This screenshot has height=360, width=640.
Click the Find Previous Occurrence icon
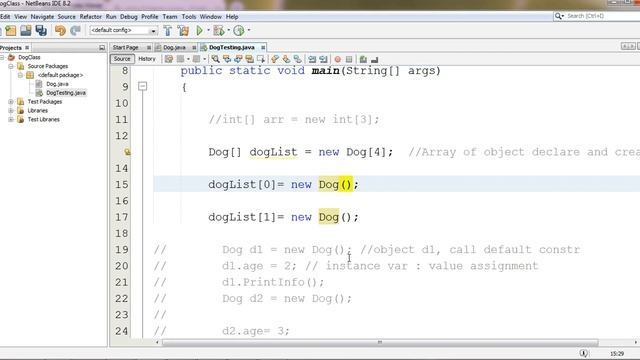tap(227, 59)
